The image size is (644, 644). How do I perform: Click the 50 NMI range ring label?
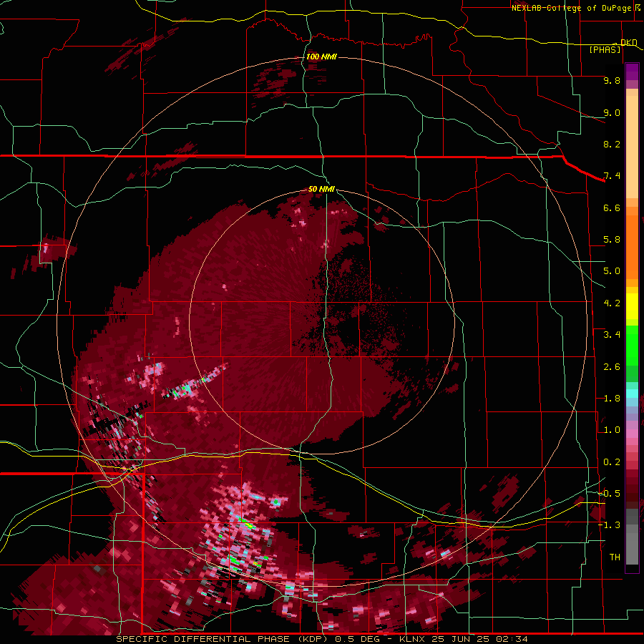click(x=321, y=189)
